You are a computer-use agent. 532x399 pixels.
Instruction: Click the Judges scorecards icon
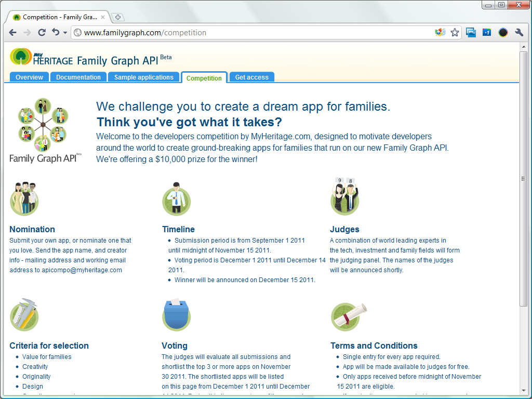pos(344,198)
